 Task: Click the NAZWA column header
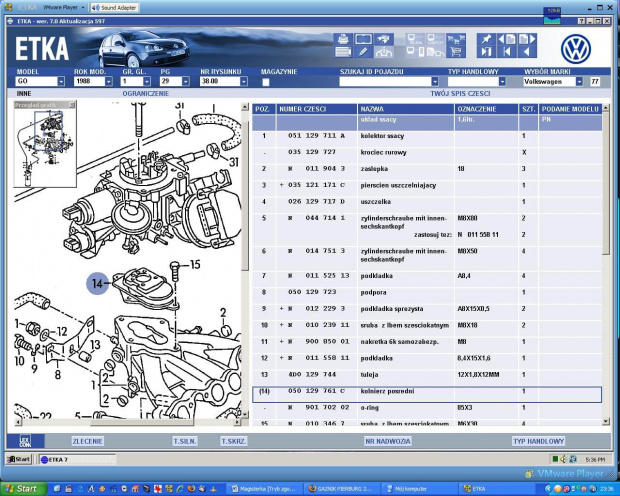pyautogui.click(x=406, y=109)
